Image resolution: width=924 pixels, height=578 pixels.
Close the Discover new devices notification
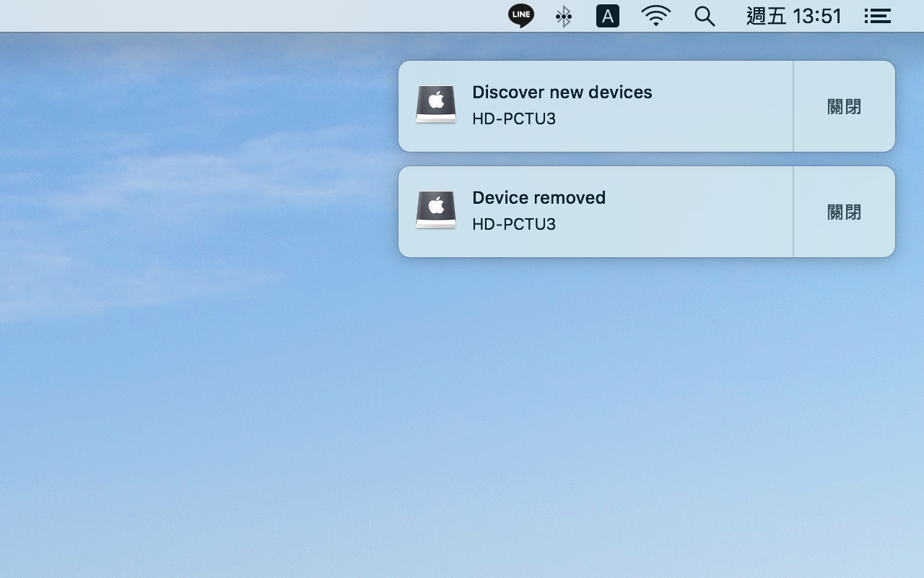click(x=844, y=106)
